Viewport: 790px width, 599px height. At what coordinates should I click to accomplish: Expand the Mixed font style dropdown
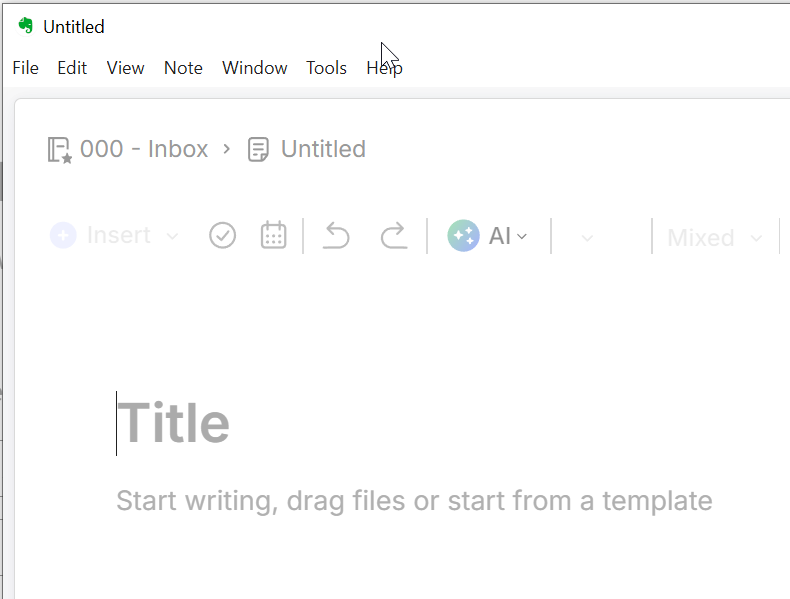click(x=715, y=237)
